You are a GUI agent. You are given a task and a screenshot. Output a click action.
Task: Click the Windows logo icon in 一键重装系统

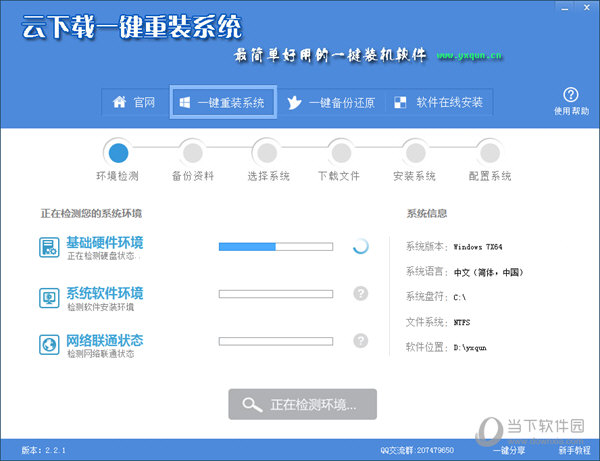click(185, 102)
